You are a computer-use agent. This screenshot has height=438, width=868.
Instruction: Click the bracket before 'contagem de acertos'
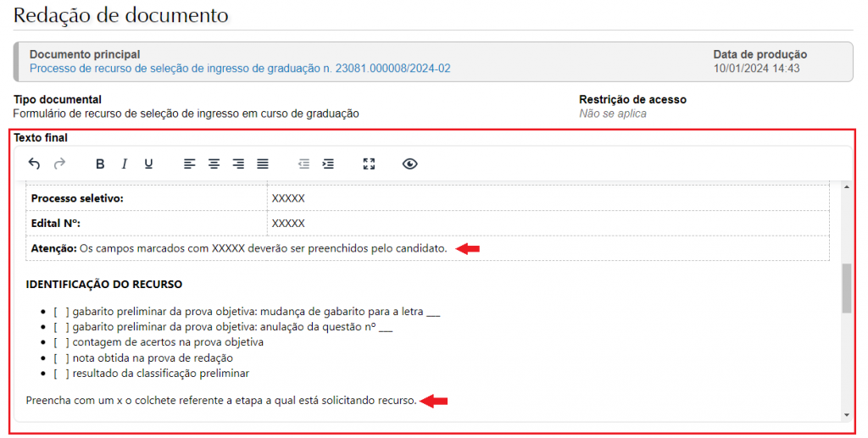point(61,342)
